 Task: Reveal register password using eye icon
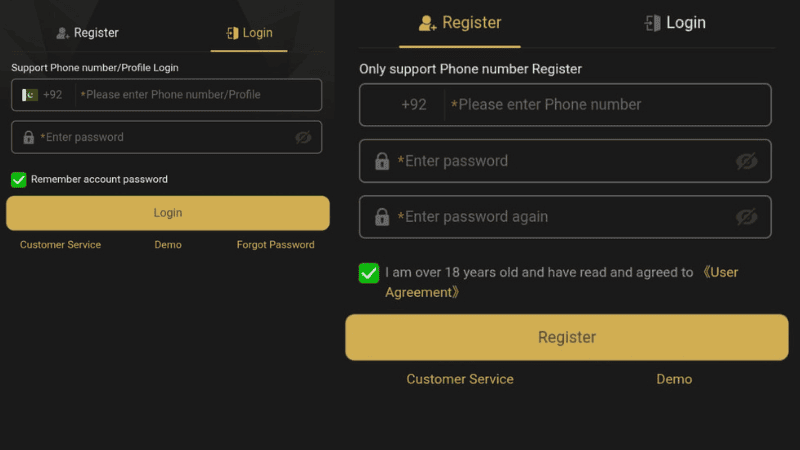pyautogui.click(x=746, y=161)
